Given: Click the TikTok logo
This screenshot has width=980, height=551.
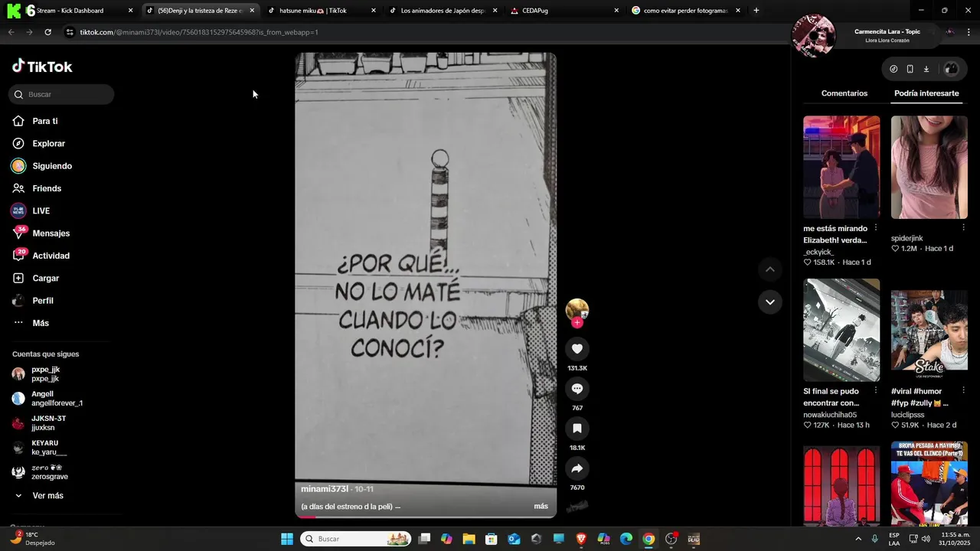Looking at the screenshot, I should click(x=42, y=67).
